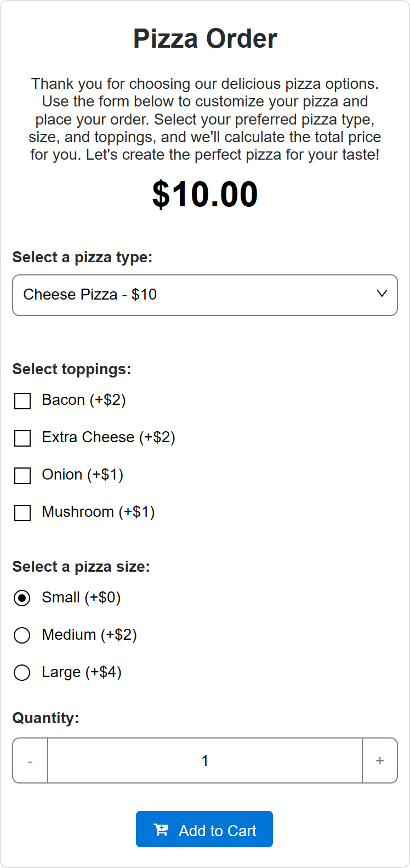Check the Onion topping box
The width and height of the screenshot is (410, 868).
point(22,476)
